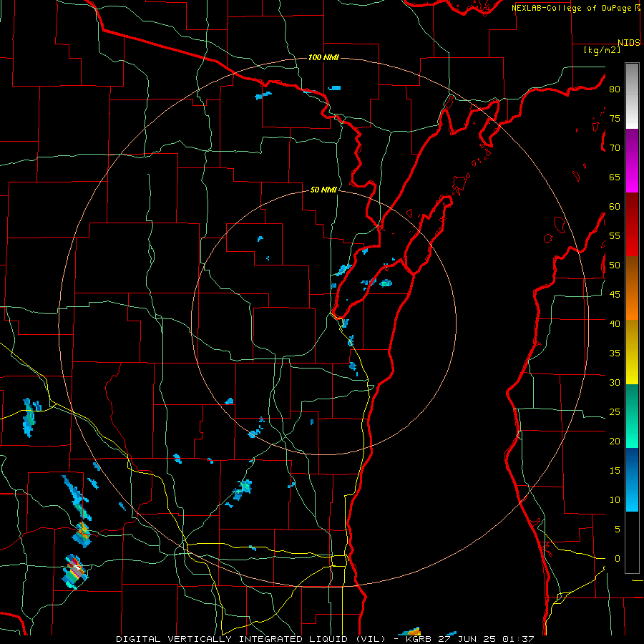Click the 25 value on the color scale
This screenshot has width=644, height=644.
tap(615, 412)
